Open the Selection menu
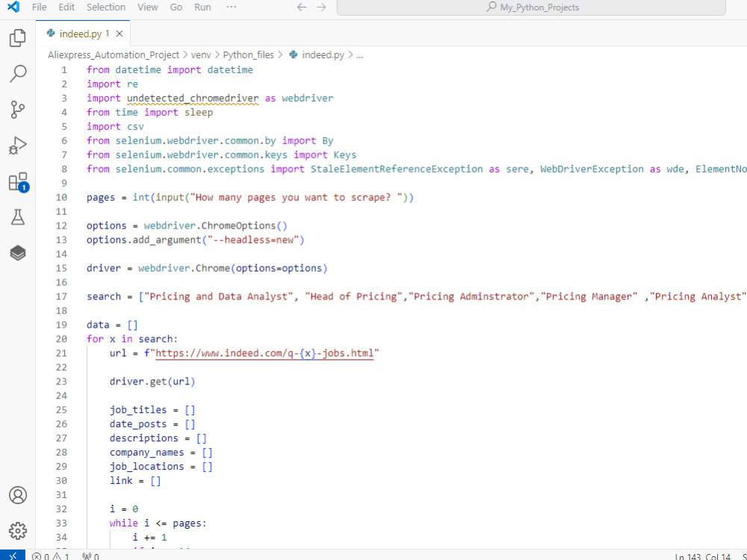Screen dimensions: 747x560 (x=105, y=7)
